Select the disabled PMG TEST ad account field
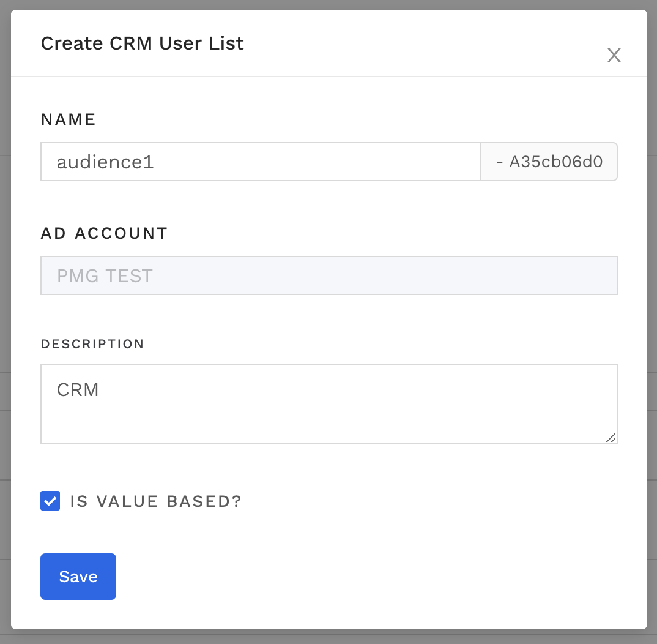This screenshot has width=657, height=644. coord(328,275)
